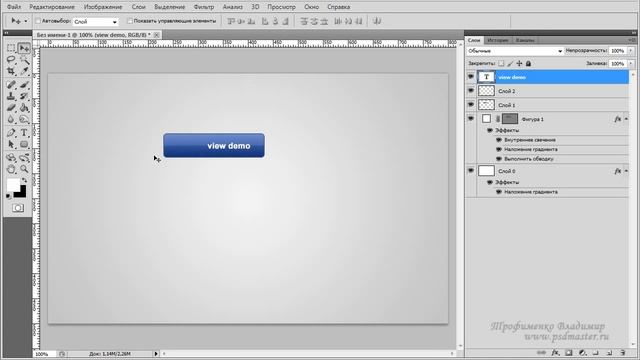Select the Pen tool
This screenshot has height=360, width=640.
[11, 133]
